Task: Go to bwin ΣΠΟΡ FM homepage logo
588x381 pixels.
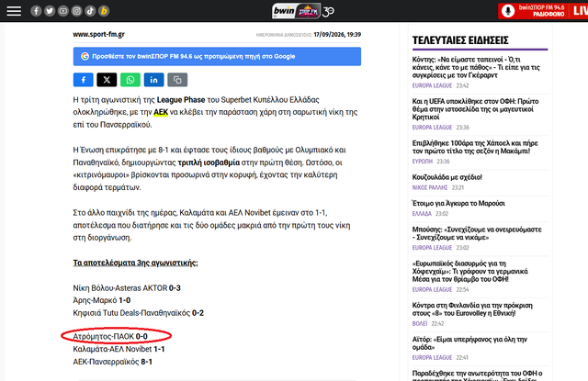Action: (302, 11)
